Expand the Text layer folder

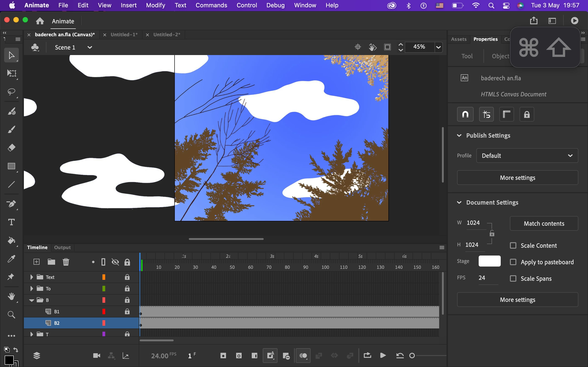pos(31,277)
